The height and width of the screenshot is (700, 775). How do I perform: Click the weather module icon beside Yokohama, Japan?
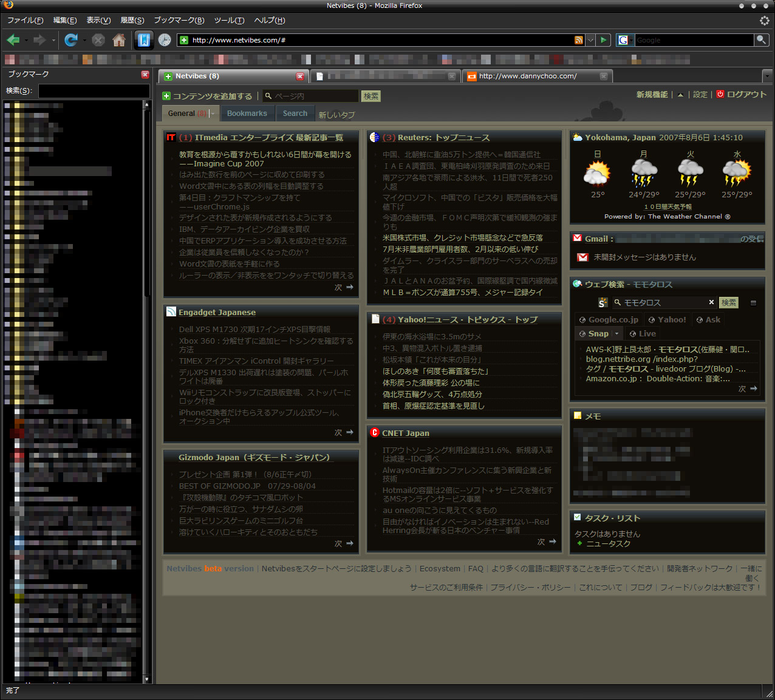click(x=577, y=137)
